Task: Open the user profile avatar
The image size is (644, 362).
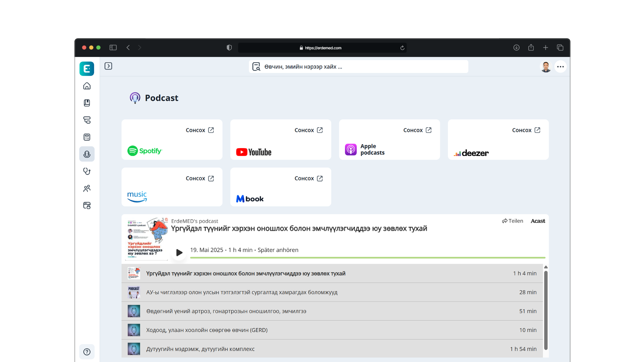Action: (546, 67)
